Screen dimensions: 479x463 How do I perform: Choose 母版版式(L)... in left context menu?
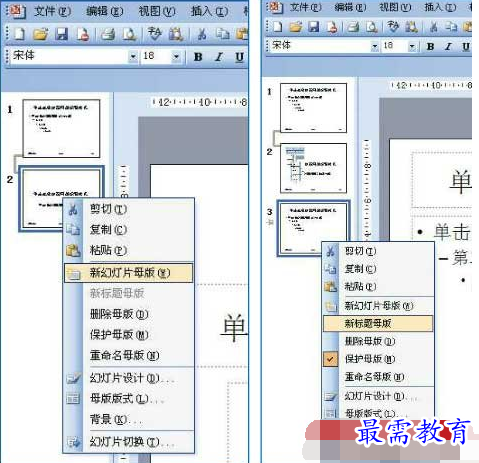[x=129, y=399]
